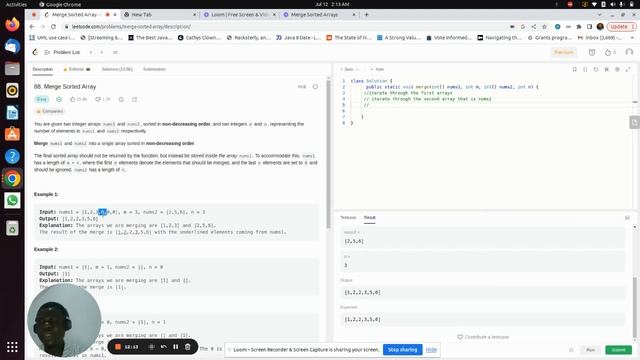Star the Merge Sorted Array problem
This screenshot has height=360, width=640.
(x=121, y=99)
